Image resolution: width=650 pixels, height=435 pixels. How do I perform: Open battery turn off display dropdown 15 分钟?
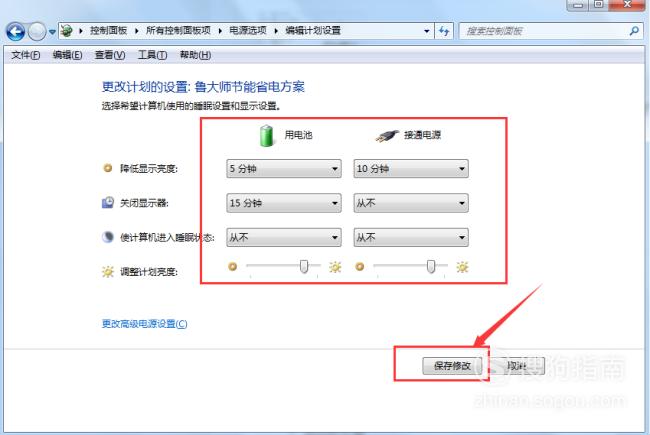tap(284, 203)
